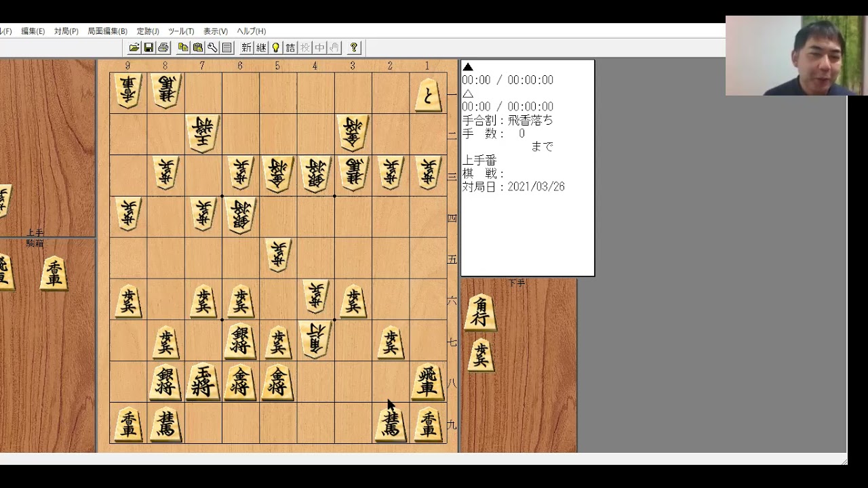Click the 中 interrupt toolbar icon

319,47
